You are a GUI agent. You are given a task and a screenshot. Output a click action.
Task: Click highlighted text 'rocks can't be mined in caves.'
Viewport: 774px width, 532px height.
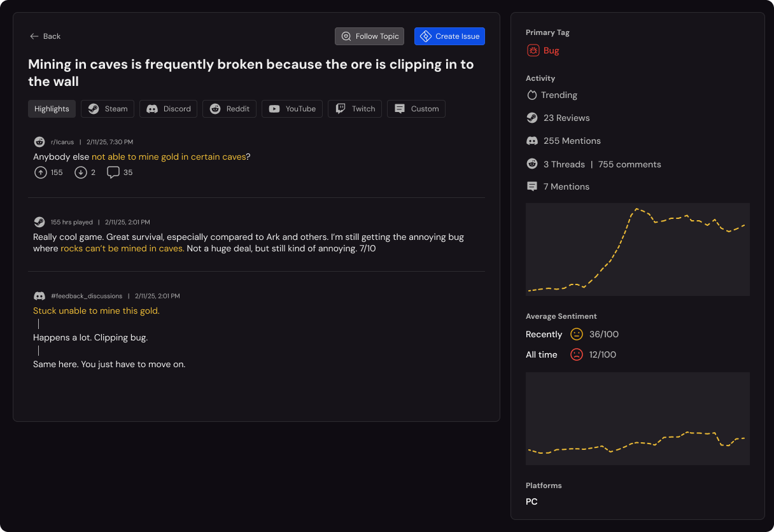click(x=122, y=248)
